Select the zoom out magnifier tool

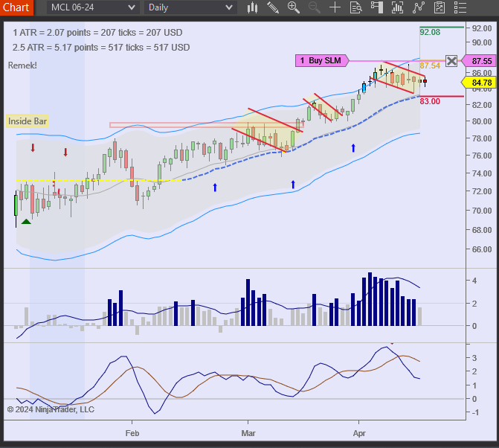pyautogui.click(x=314, y=7)
